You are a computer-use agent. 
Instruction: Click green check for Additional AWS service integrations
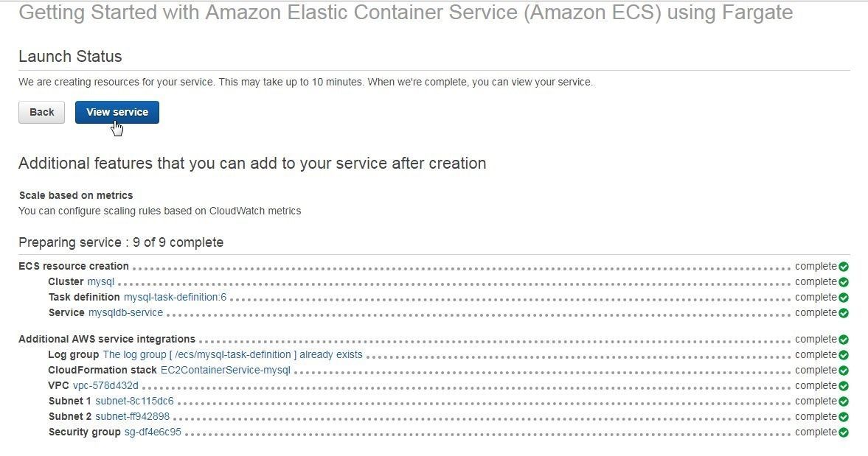(844, 340)
